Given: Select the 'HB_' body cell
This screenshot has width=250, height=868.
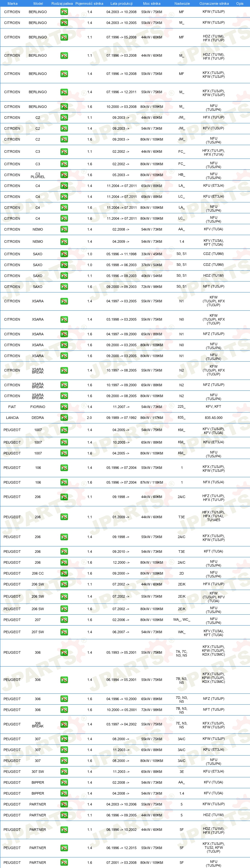Looking at the screenshot, I should [182, 175].
